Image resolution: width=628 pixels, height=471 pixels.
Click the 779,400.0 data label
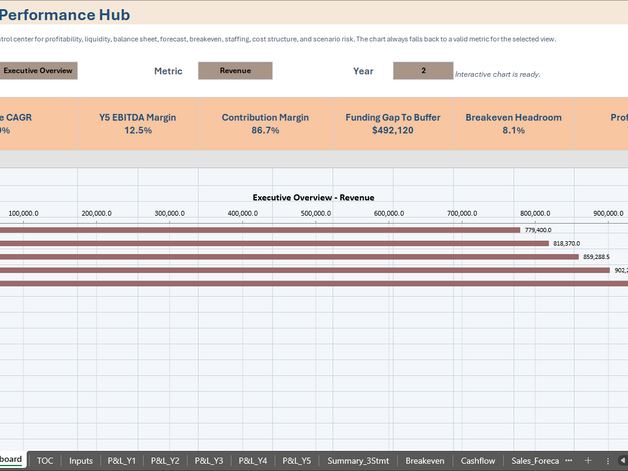click(538, 230)
